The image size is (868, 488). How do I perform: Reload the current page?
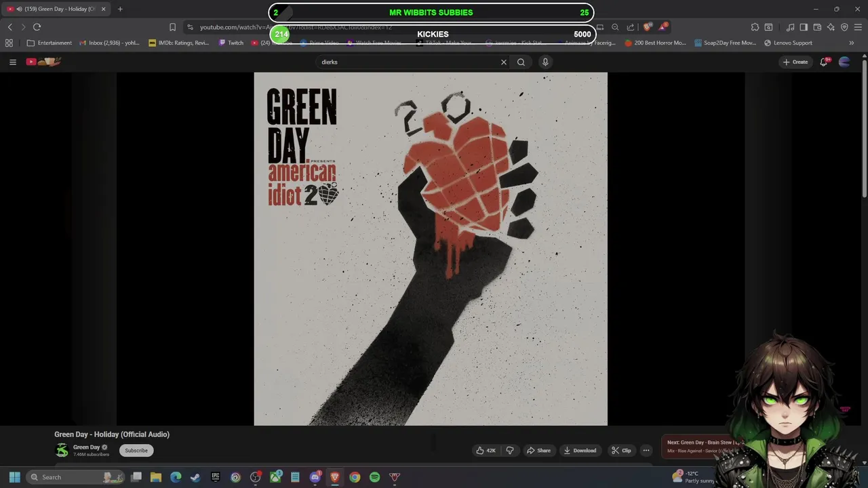point(37,27)
